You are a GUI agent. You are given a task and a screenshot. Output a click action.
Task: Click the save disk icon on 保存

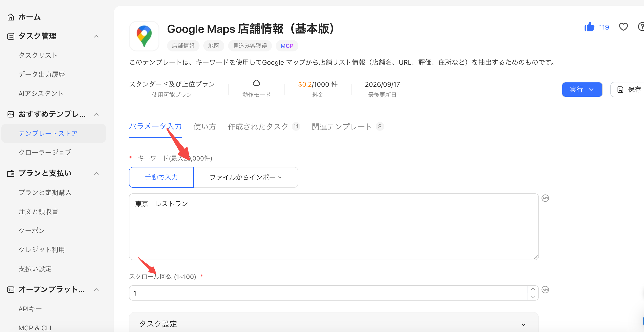point(620,90)
